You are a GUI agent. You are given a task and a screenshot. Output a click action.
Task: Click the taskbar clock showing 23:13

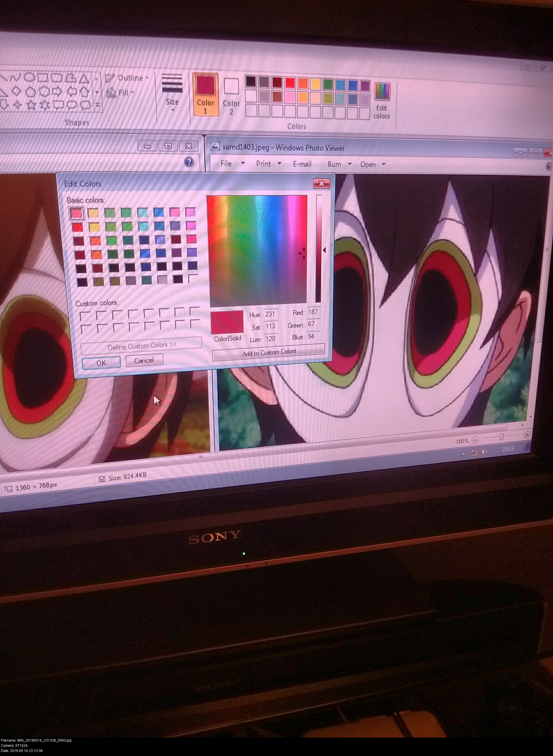tap(507, 449)
